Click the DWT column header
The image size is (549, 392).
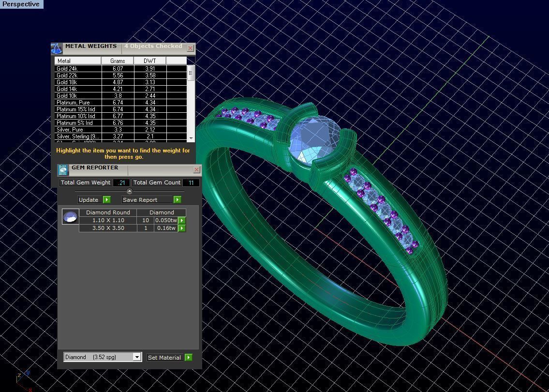[x=150, y=60]
